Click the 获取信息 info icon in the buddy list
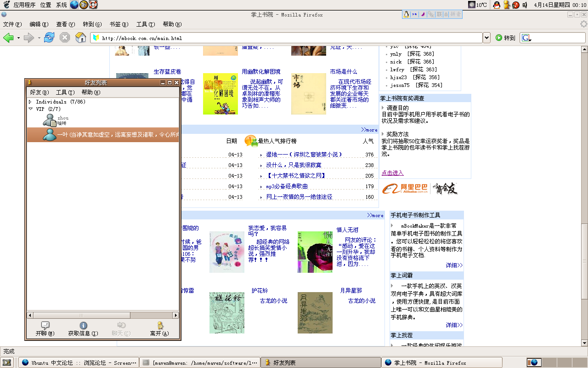The image size is (588, 368). [x=83, y=326]
